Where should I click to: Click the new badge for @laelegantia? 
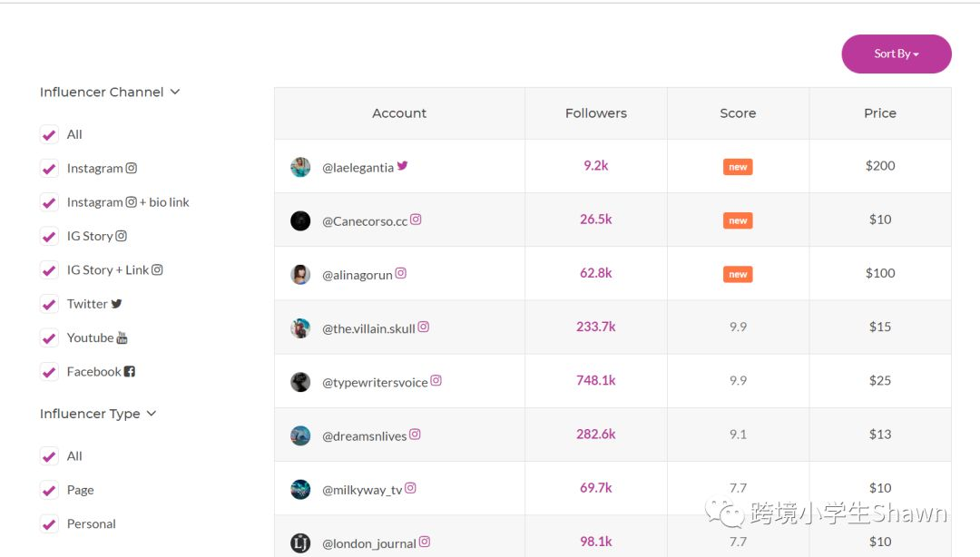[738, 167]
